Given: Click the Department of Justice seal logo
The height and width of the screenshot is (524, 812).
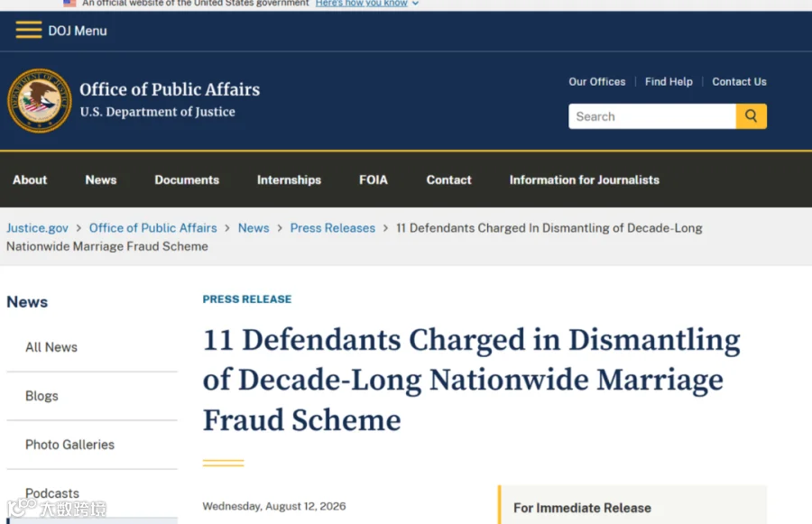Looking at the screenshot, I should coord(40,100).
